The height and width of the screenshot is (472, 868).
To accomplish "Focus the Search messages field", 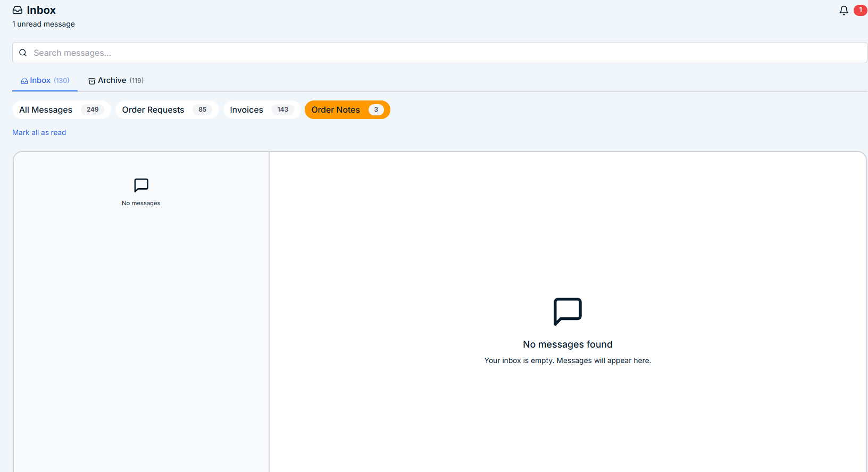I will pos(439,53).
